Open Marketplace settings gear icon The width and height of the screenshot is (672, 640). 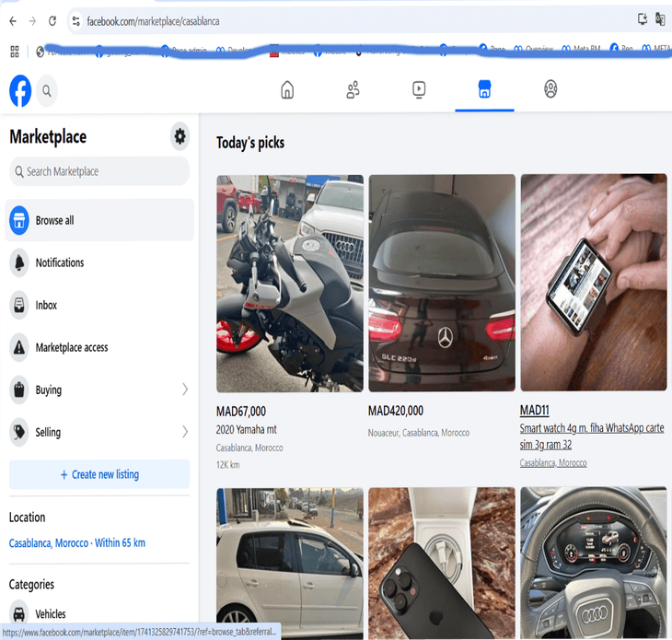[180, 137]
